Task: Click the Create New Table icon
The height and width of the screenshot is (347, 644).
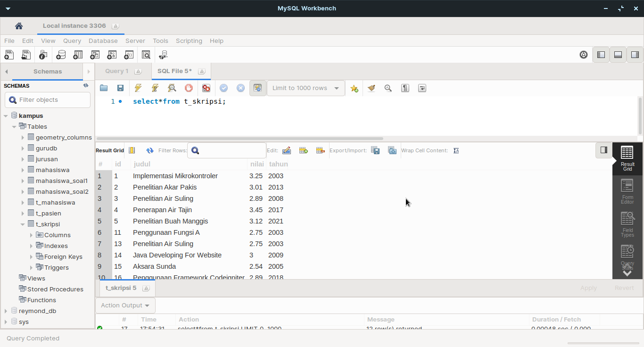Action: pos(77,55)
